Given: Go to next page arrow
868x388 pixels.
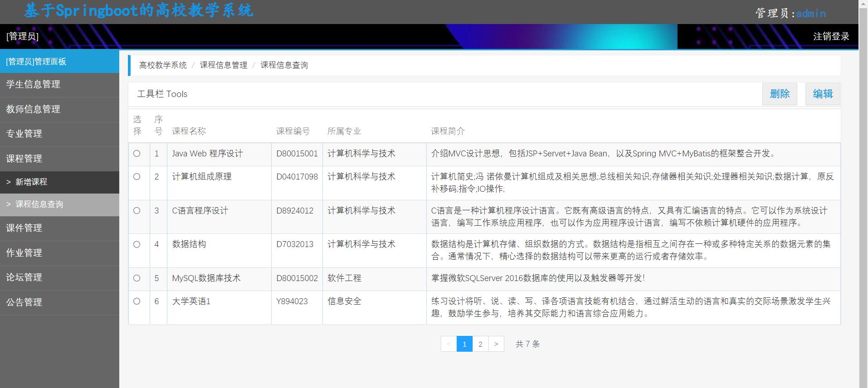Looking at the screenshot, I should 496,344.
